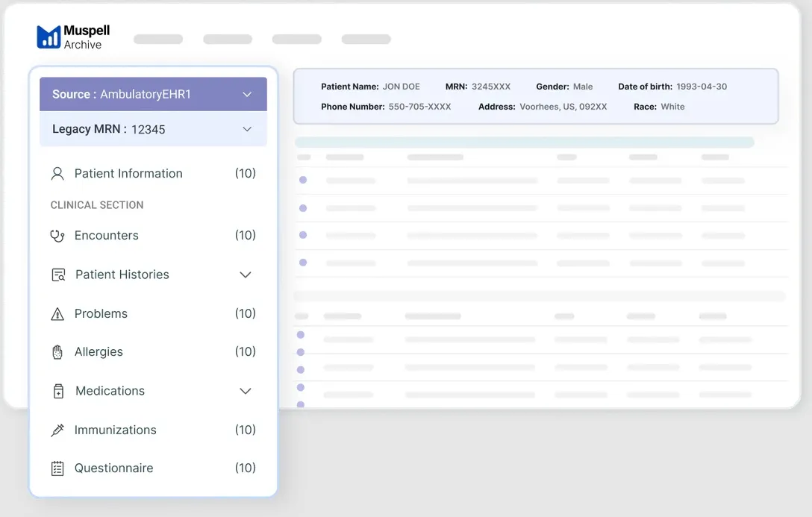Click the Medications bottle icon

coord(58,391)
